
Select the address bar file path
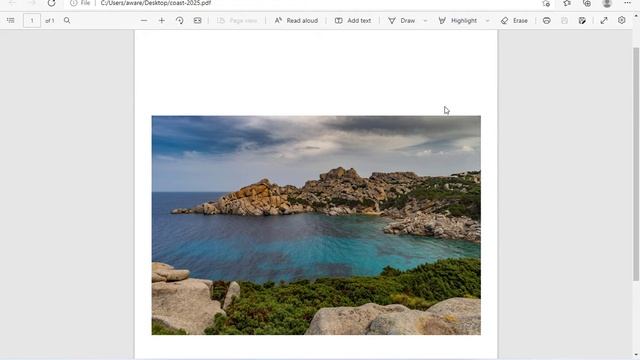[x=156, y=3]
